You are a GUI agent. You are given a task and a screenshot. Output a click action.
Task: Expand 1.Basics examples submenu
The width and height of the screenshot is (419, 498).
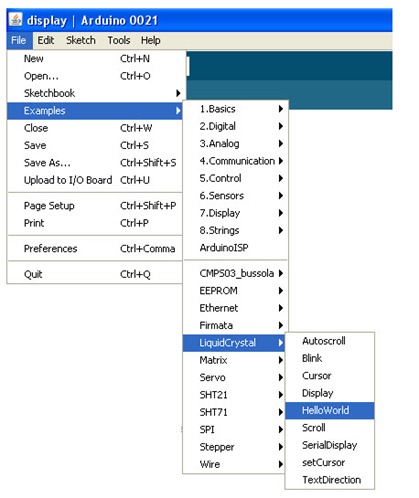[x=235, y=109]
